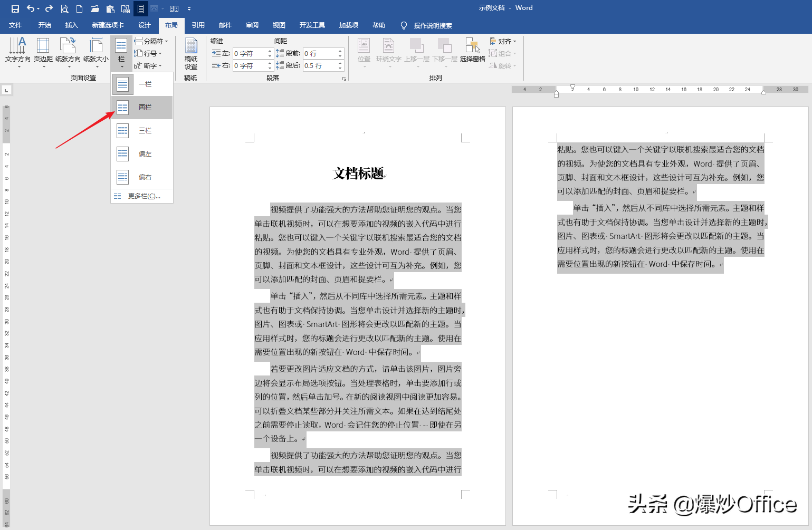
Task: Open the 行号 (Line Numbers) dropdown
Action: point(148,53)
